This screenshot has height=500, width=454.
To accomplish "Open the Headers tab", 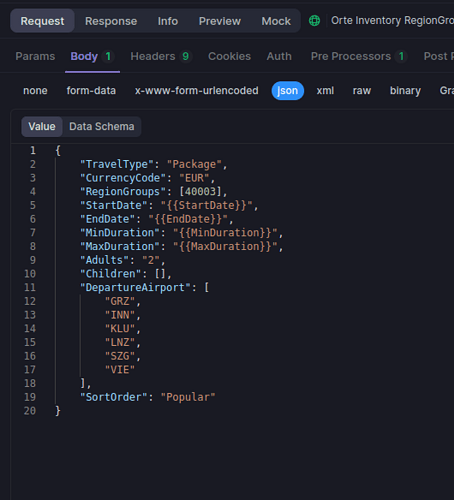I will [x=160, y=56].
